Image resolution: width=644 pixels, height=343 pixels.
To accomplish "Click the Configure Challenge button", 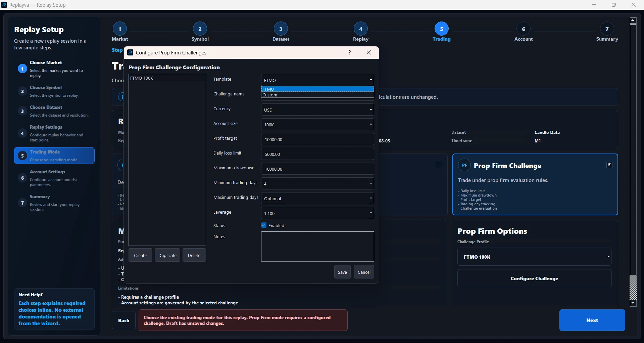I will pos(534,278).
